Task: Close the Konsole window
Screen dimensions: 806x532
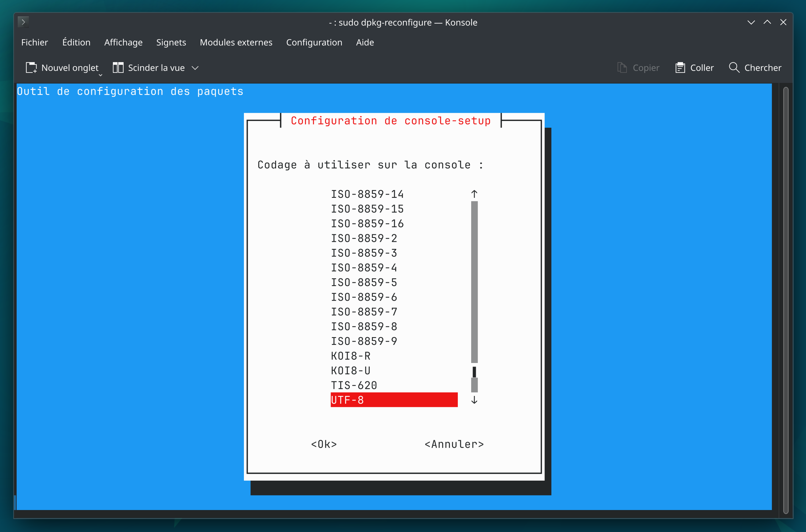Action: (x=783, y=22)
